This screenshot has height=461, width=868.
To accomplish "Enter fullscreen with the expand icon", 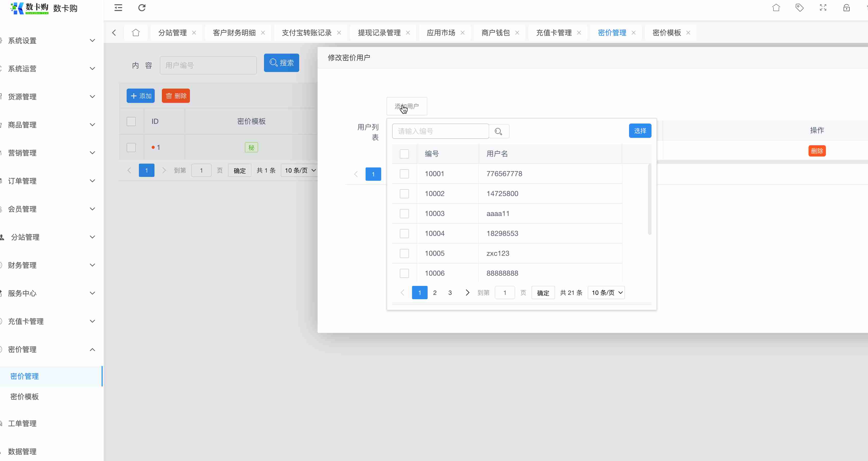I will click(x=823, y=8).
